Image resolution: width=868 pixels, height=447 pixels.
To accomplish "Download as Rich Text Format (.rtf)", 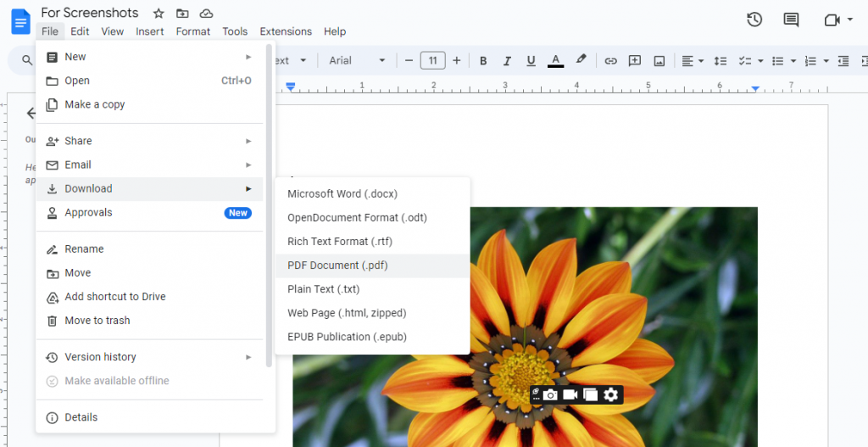I will pos(372,242).
